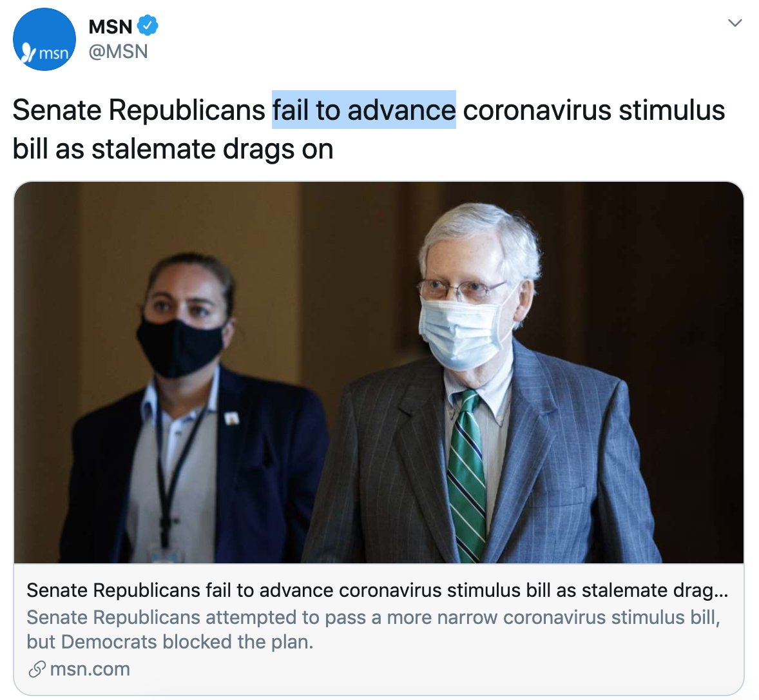Click the blue verified badge

pos(148,26)
